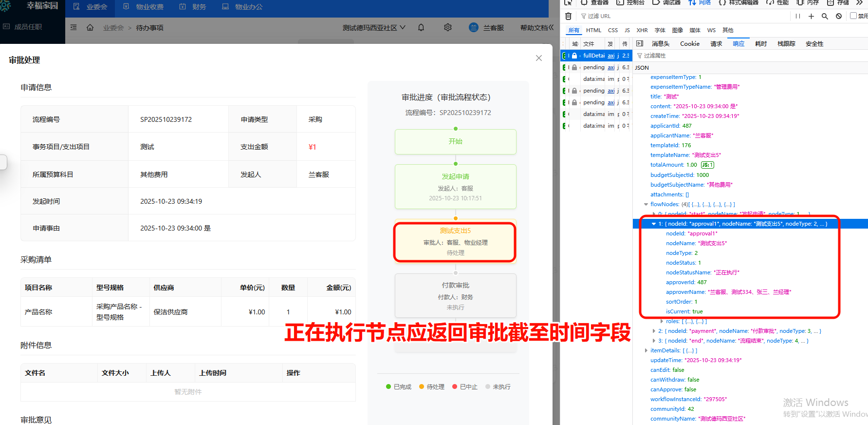Collapse the sidebar menu via hamburger icon

point(74,27)
